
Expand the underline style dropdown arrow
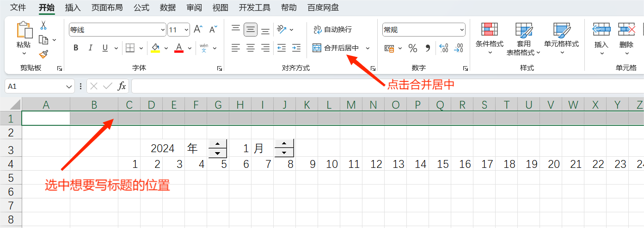tap(116, 48)
